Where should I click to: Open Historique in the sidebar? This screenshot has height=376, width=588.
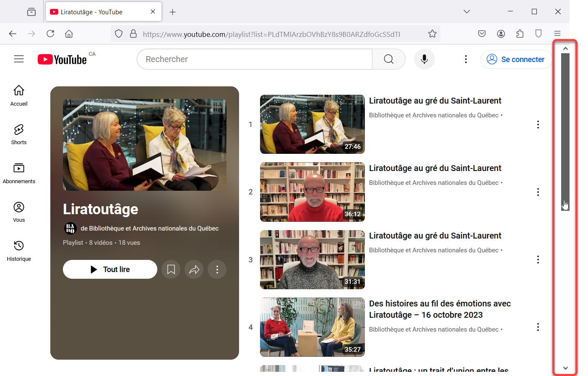click(x=19, y=251)
